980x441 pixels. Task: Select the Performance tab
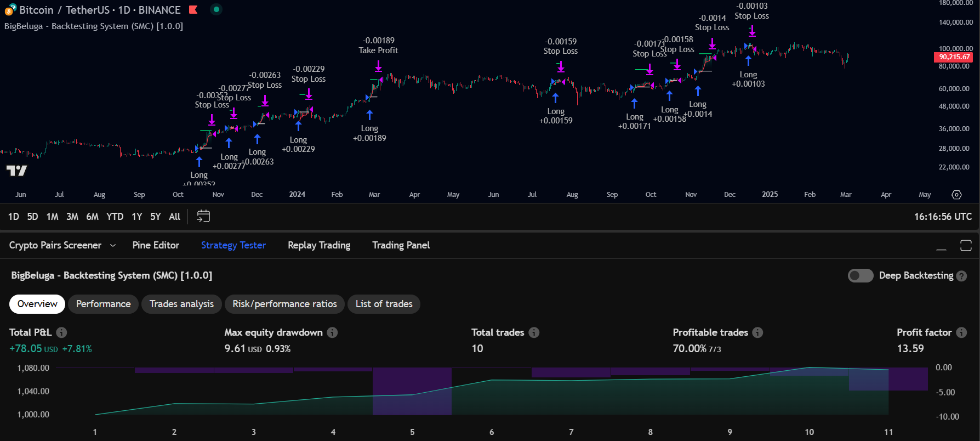[x=103, y=304]
